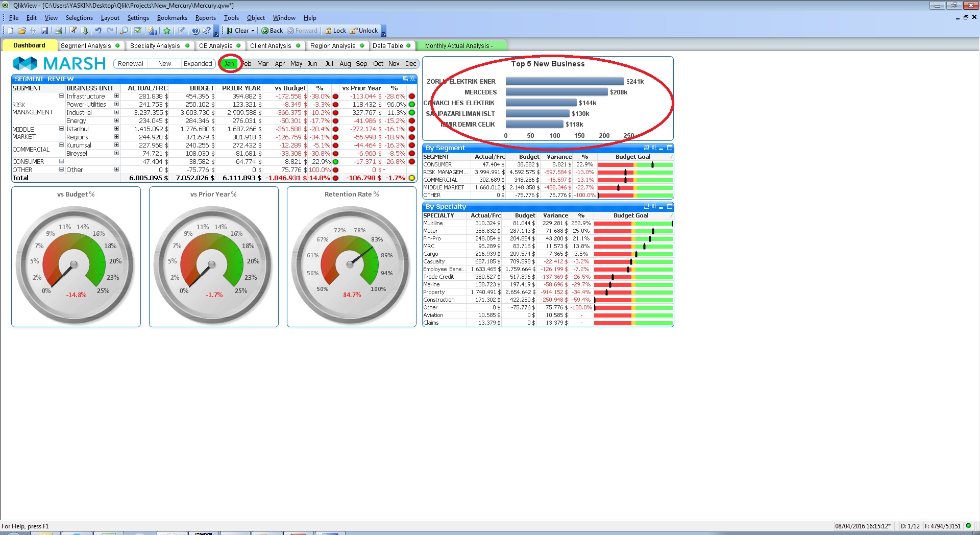The image size is (980, 535).
Task: Click the Quick Chart wizard icon
Action: (153, 31)
